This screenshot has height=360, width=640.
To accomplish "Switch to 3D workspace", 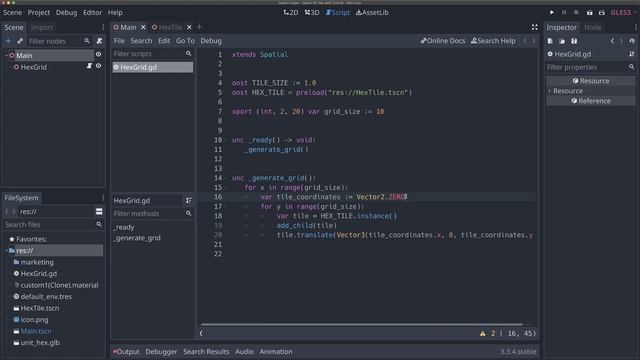I will pos(312,13).
